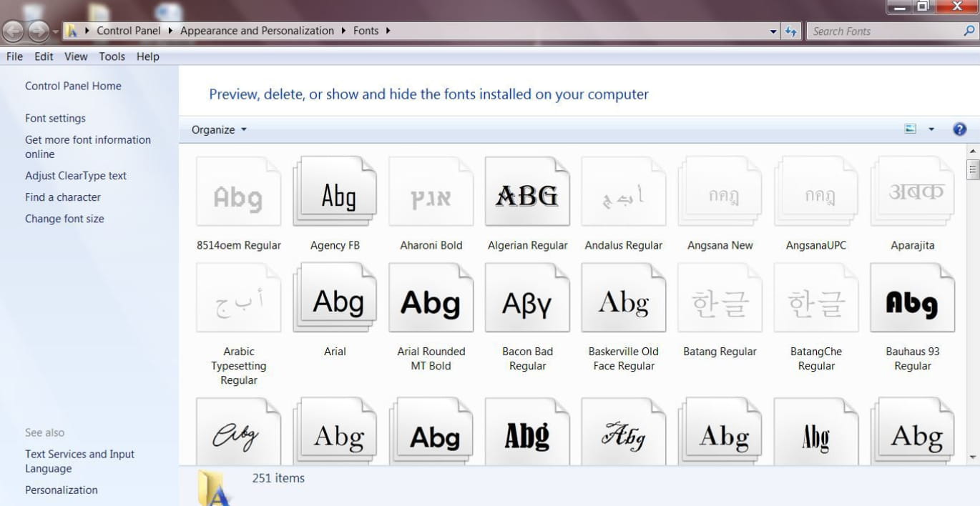This screenshot has height=506, width=980.
Task: Open the view options dropdown arrow
Action: (x=931, y=129)
